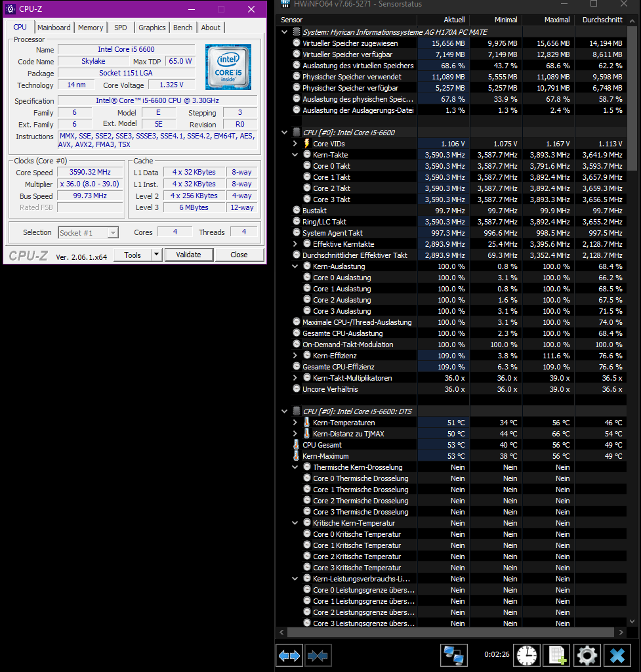Click the horizontal scrollbar right arrow in HWiNFO
The height and width of the screenshot is (672, 641).
tap(621, 632)
